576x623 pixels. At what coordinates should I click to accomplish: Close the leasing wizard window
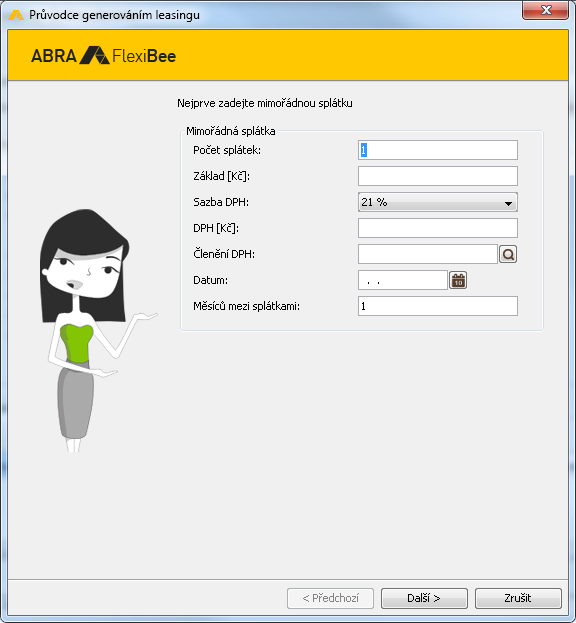pos(546,10)
